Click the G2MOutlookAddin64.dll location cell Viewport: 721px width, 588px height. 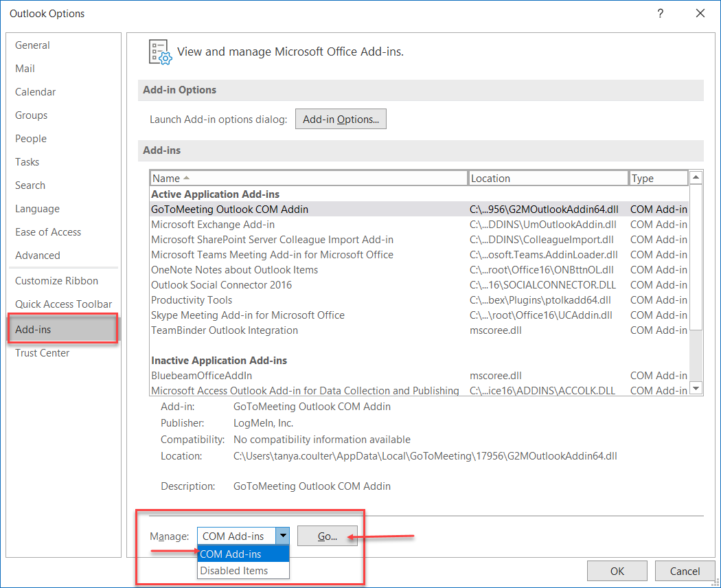coord(544,210)
